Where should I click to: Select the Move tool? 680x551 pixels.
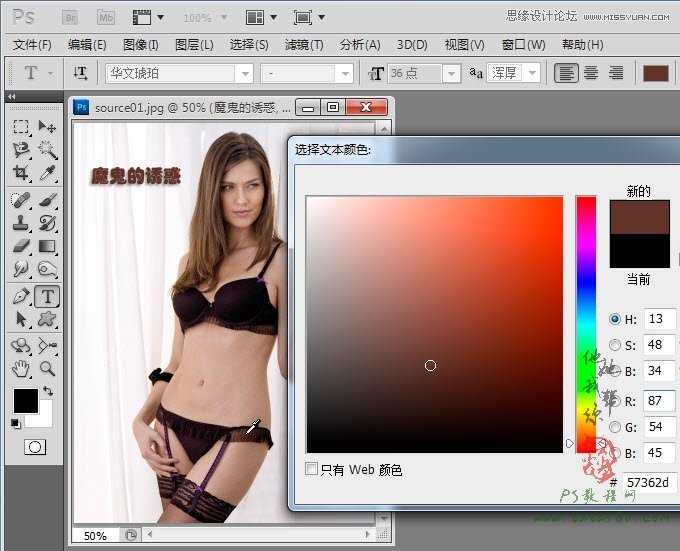point(47,127)
